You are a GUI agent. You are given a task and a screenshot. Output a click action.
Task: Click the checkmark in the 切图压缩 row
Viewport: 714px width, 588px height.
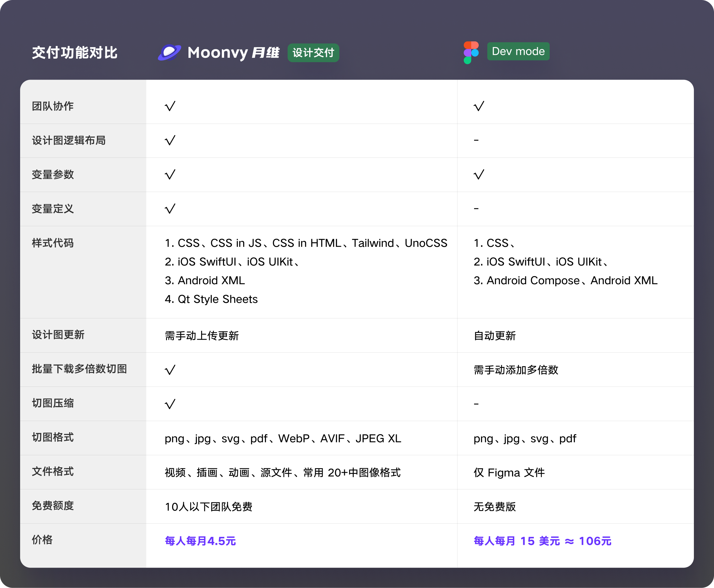170,404
